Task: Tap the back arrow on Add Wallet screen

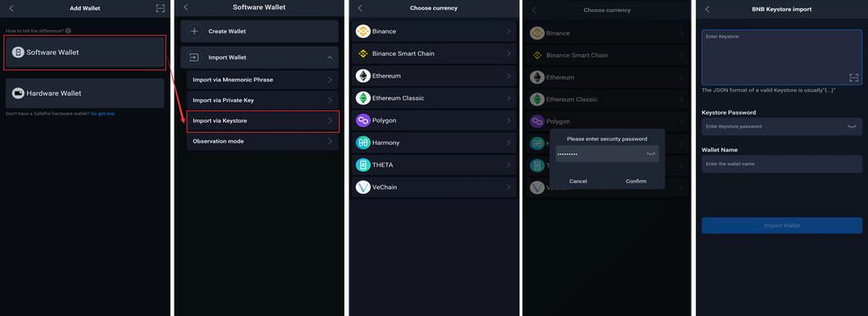Action: pos(11,8)
